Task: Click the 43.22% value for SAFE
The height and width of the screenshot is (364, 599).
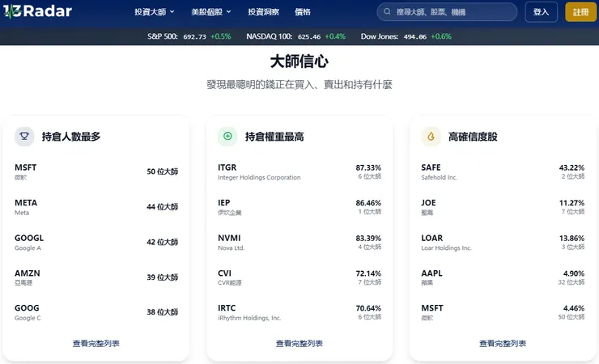Action: [x=571, y=167]
